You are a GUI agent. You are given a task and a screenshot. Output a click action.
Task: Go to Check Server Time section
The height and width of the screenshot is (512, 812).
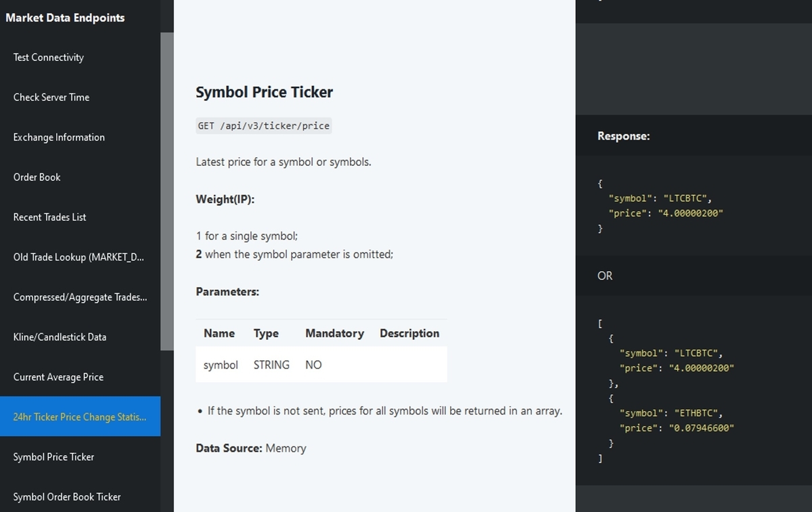pyautogui.click(x=51, y=98)
